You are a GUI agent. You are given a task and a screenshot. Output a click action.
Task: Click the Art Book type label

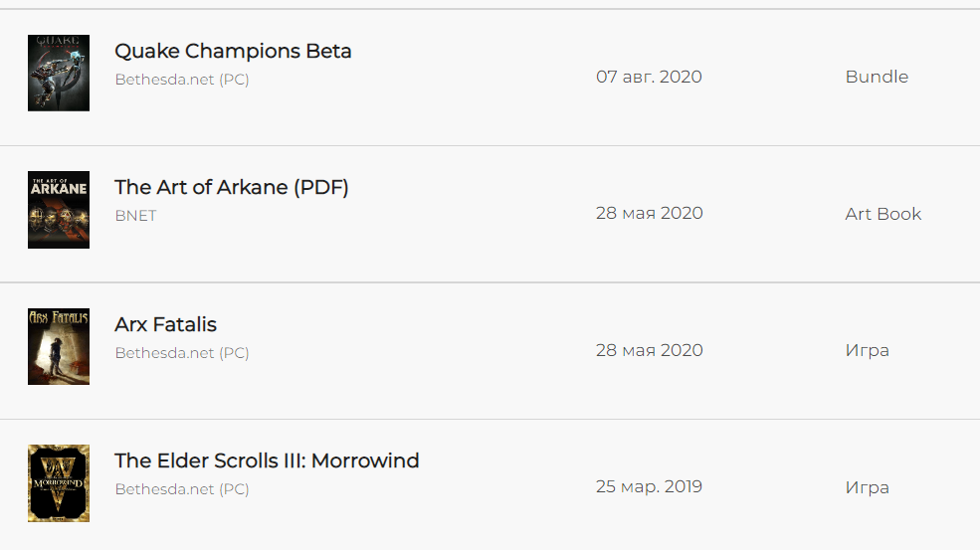883,214
